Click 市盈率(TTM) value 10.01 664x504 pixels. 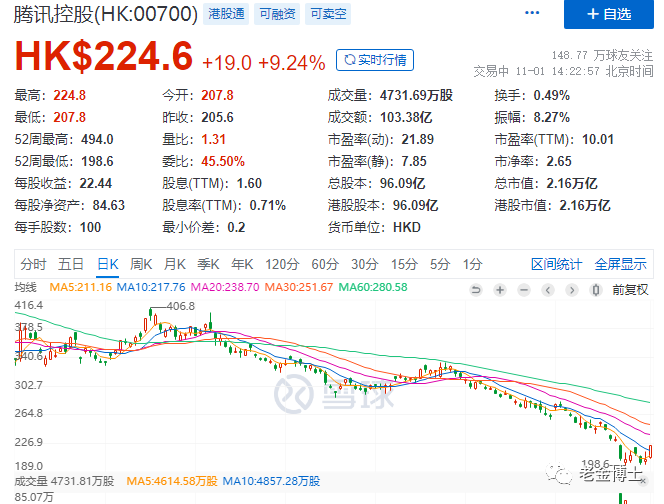598,139
